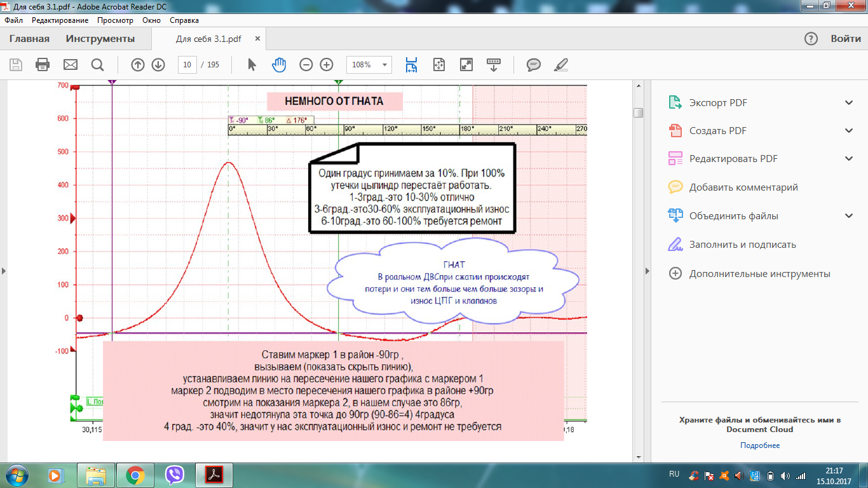Go to the previous page with up arrow

[138, 64]
